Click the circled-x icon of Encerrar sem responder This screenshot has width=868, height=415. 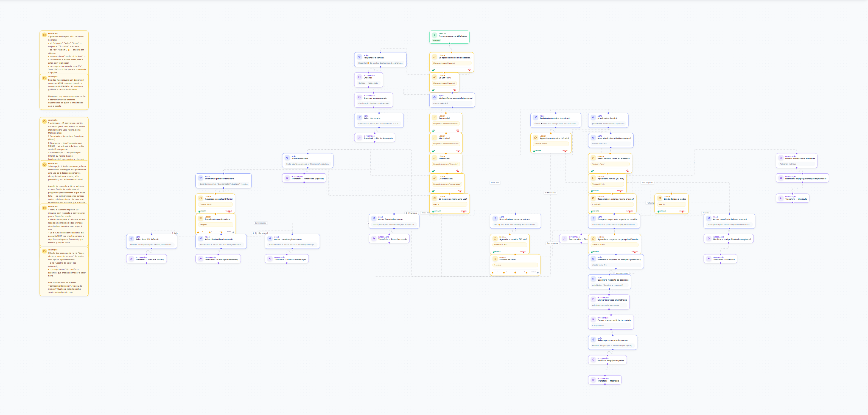[359, 97]
